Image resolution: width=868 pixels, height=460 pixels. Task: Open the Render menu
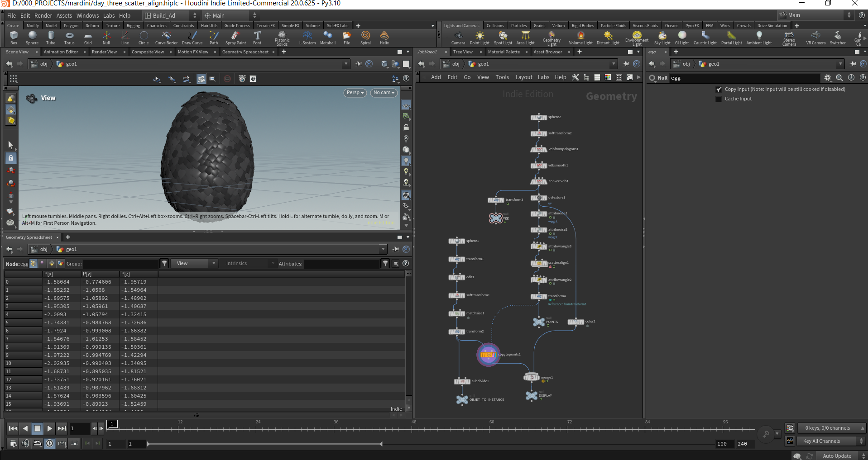[43, 15]
